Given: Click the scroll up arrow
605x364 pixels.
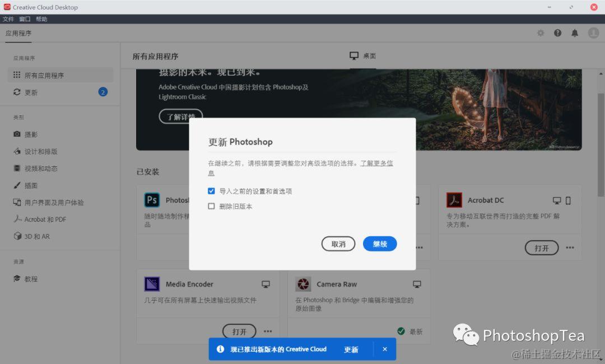Looking at the screenshot, I should click(601, 74).
